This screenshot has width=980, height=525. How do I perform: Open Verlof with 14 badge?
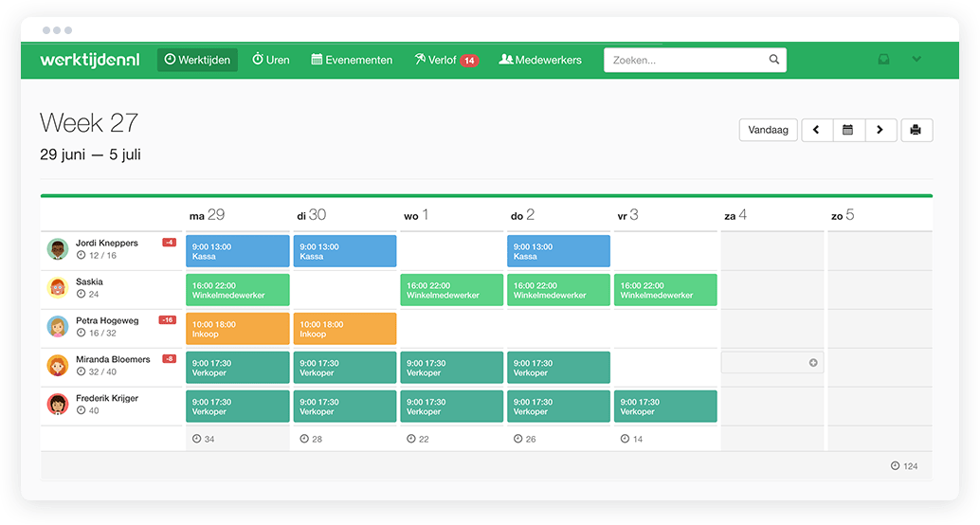[x=445, y=60]
